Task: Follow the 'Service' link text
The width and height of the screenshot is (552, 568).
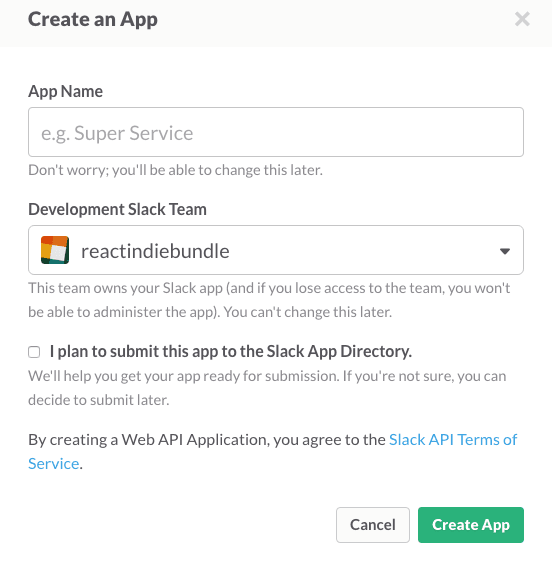Action: [54, 463]
